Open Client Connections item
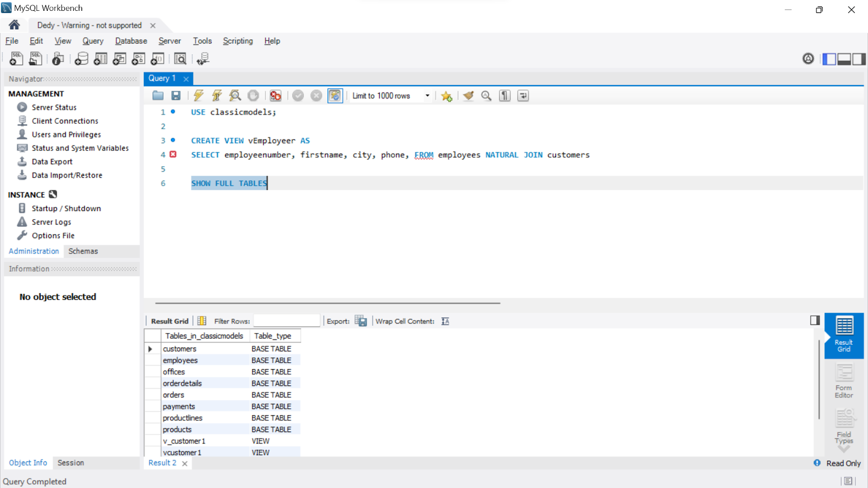Image resolution: width=868 pixels, height=488 pixels. coord(65,121)
